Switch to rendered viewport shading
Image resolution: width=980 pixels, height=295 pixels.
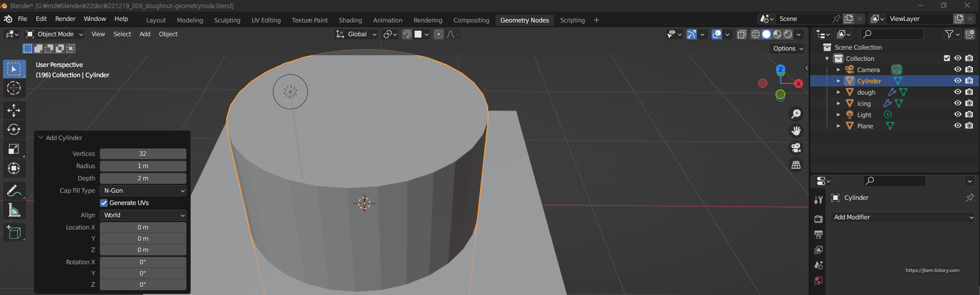tap(788, 34)
